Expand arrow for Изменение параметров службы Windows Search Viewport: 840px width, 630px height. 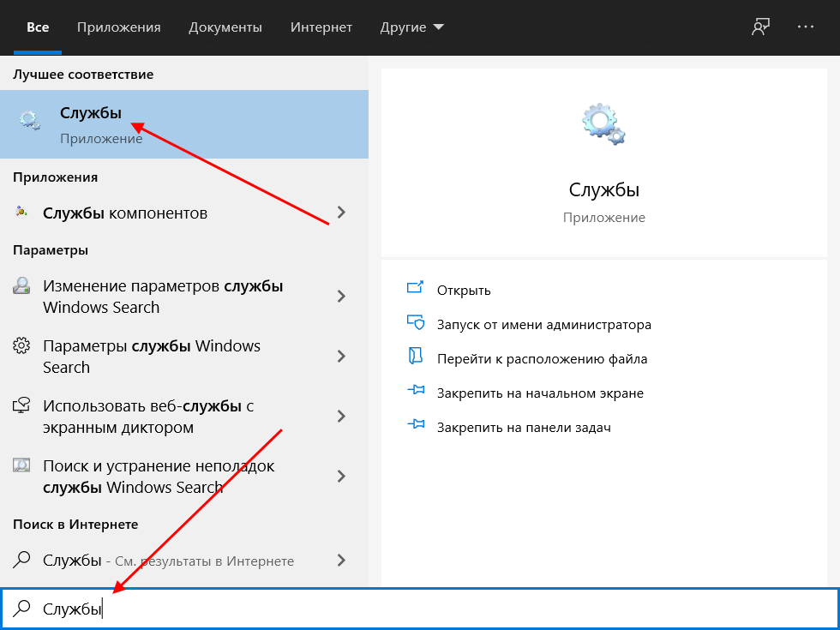tap(341, 297)
